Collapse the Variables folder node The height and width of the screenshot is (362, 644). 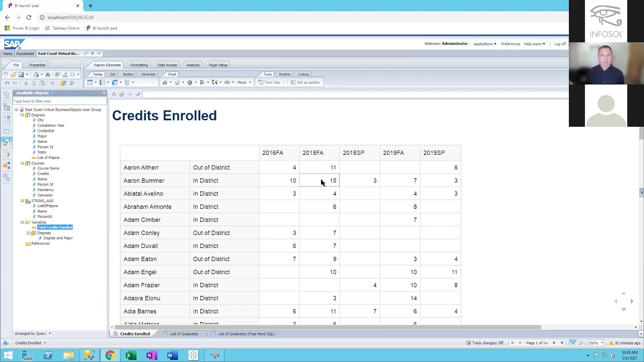22,222
